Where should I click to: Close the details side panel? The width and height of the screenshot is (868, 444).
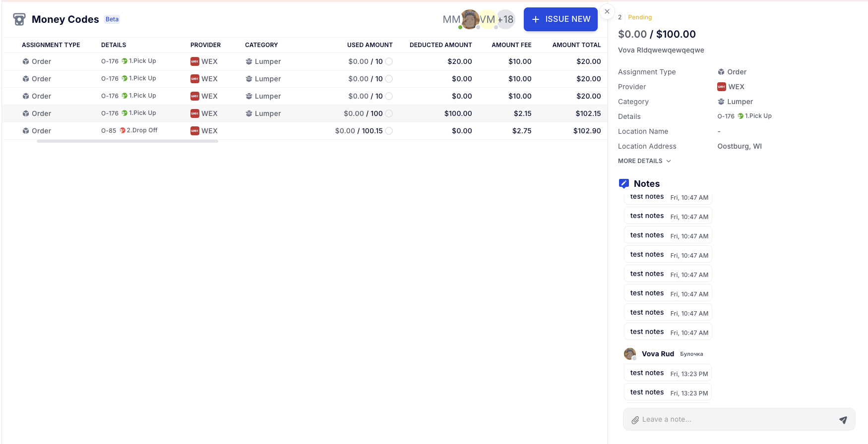tap(607, 11)
